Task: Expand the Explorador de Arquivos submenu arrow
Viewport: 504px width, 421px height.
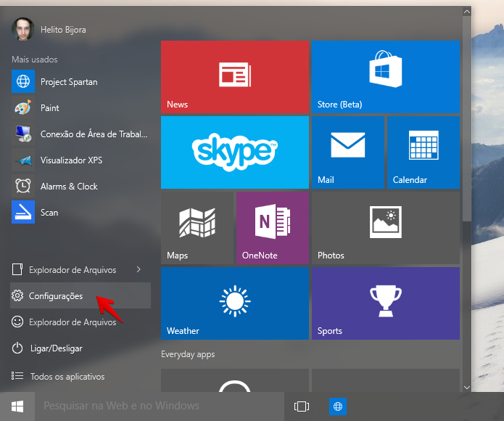Action: coord(139,269)
